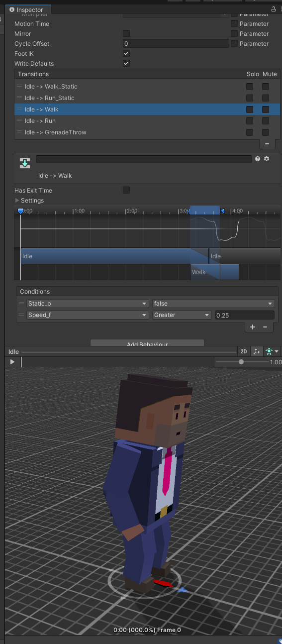Click the Walk clip bar in timeline
This screenshot has width=282, height=644.
(214, 272)
